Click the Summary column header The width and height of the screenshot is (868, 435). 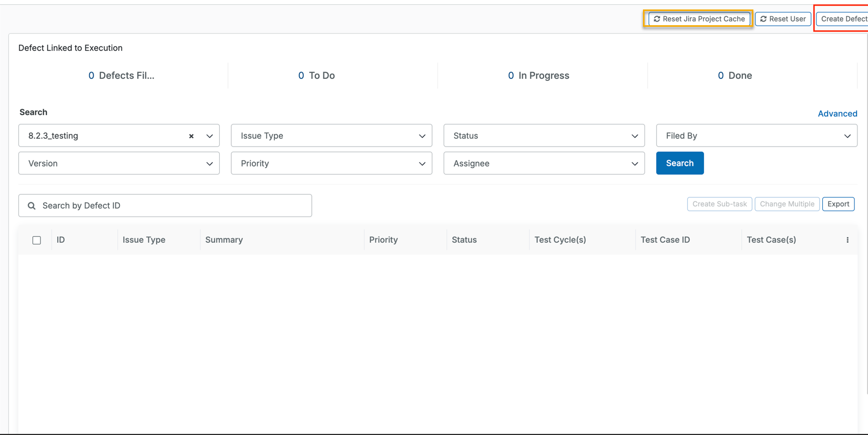point(224,240)
